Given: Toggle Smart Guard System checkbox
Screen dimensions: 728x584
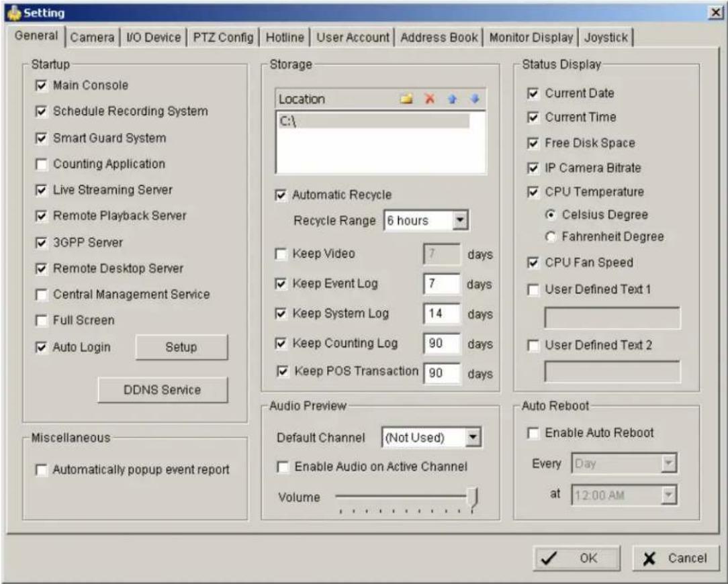Looking at the screenshot, I should click(x=42, y=138).
